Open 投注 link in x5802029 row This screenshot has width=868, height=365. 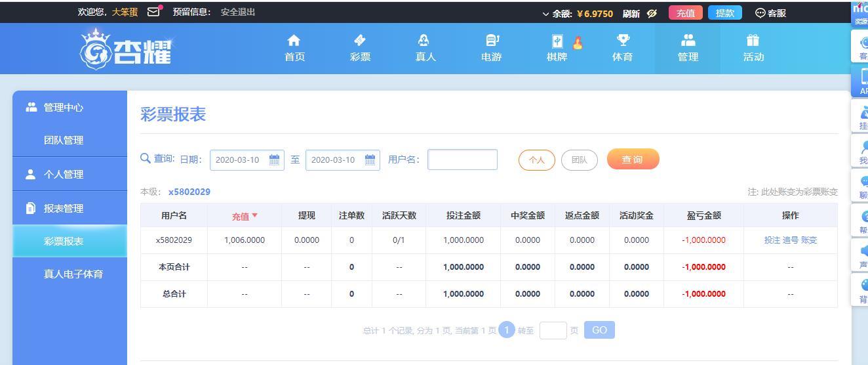(x=772, y=240)
